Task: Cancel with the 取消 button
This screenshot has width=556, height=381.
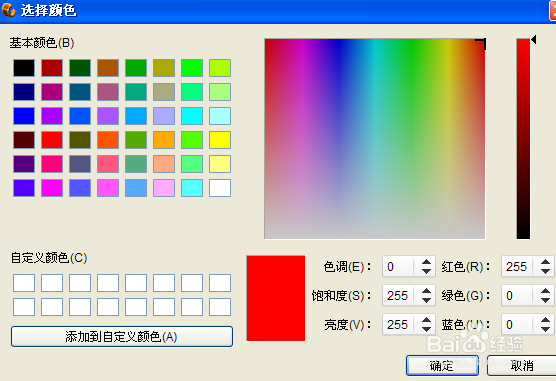Action: click(522, 365)
